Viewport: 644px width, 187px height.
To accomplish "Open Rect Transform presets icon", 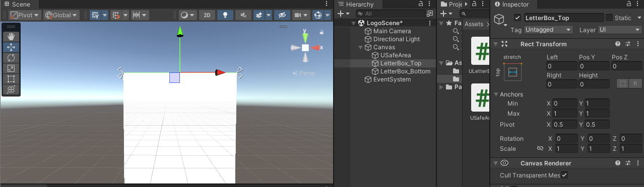I will tap(628, 44).
